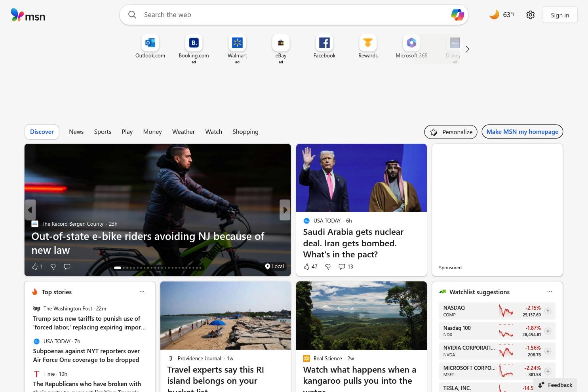Click the MSN logo
The width and height of the screenshot is (588, 392).
point(28,15)
